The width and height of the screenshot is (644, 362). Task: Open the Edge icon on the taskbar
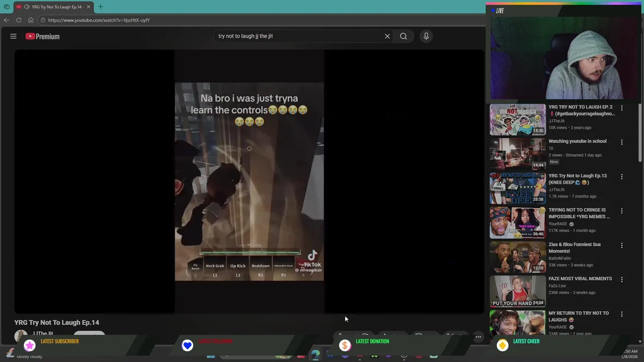pyautogui.click(x=315, y=355)
